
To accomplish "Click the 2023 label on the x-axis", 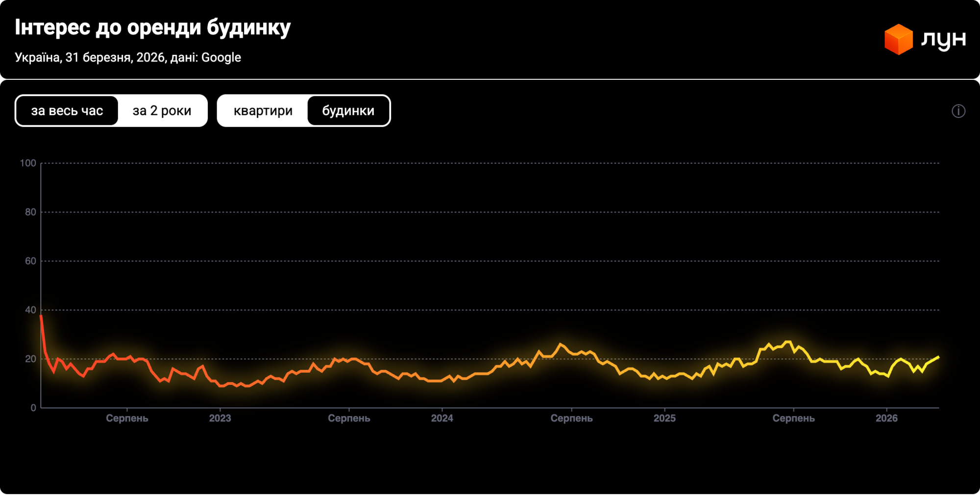I will point(220,418).
